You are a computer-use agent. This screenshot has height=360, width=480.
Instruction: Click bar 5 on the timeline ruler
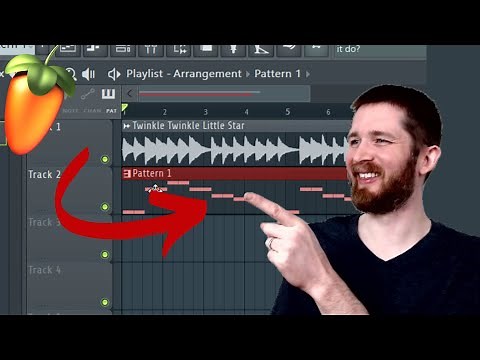click(287, 112)
